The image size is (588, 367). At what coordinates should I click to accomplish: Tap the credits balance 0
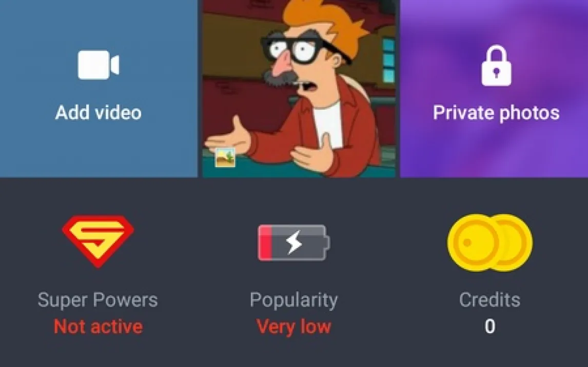[x=490, y=326]
